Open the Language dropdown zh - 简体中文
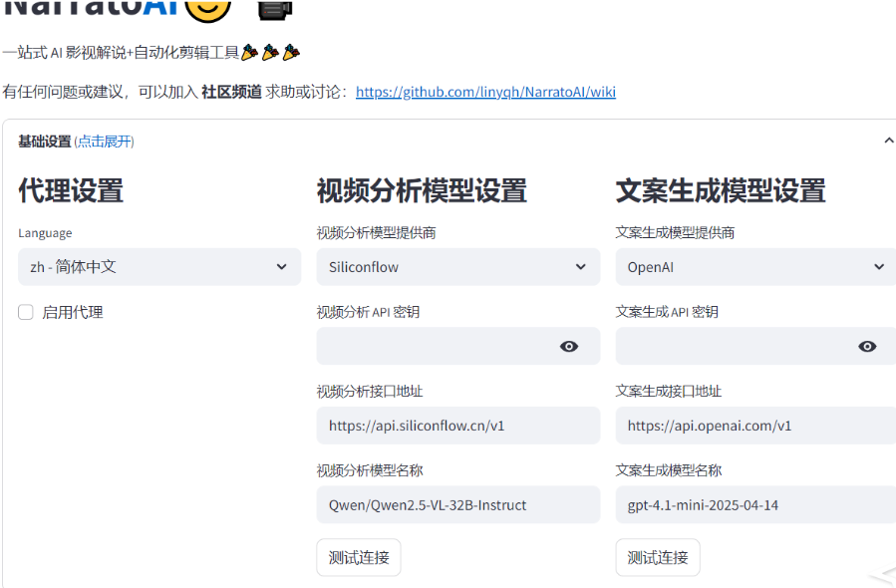 159,267
